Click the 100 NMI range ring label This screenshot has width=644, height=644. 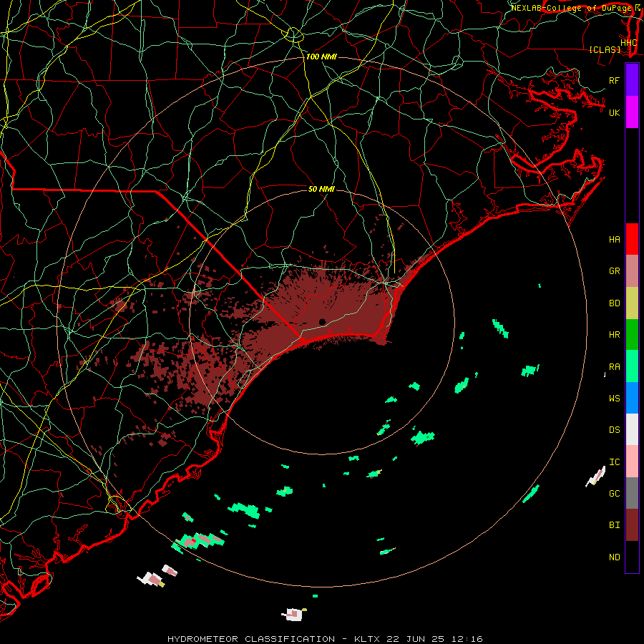click(321, 57)
